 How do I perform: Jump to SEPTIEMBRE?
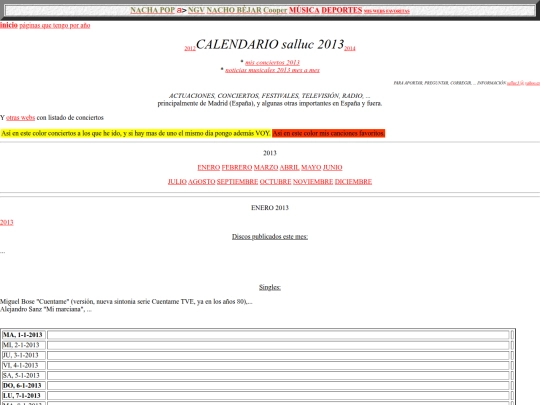tap(237, 181)
